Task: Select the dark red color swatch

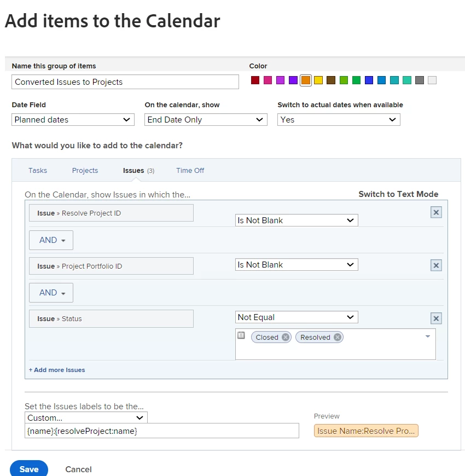Action: [255, 80]
